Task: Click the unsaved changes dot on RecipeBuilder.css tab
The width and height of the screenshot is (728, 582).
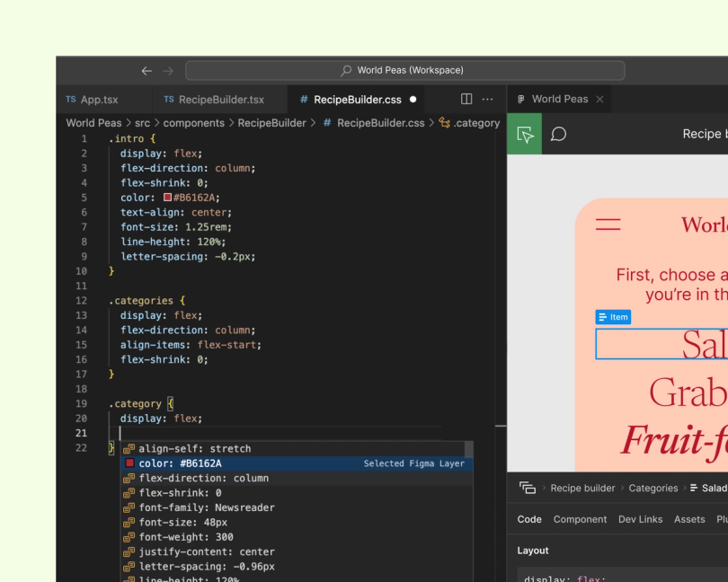Action: (413, 101)
